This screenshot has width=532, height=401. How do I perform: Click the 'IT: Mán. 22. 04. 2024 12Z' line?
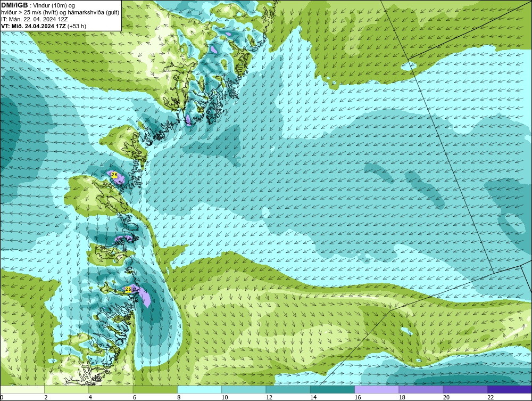pyautogui.click(x=35, y=19)
